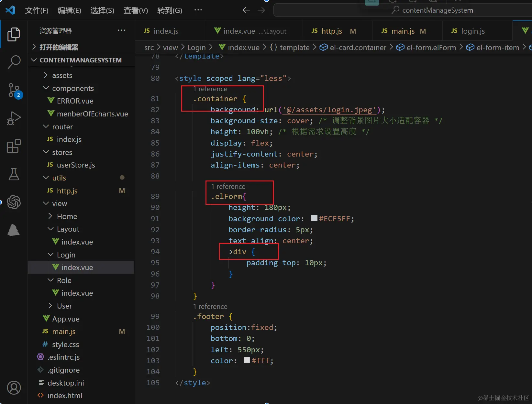This screenshot has width=532, height=404.
Task: Collapse the stores folder
Action: (x=81, y=152)
